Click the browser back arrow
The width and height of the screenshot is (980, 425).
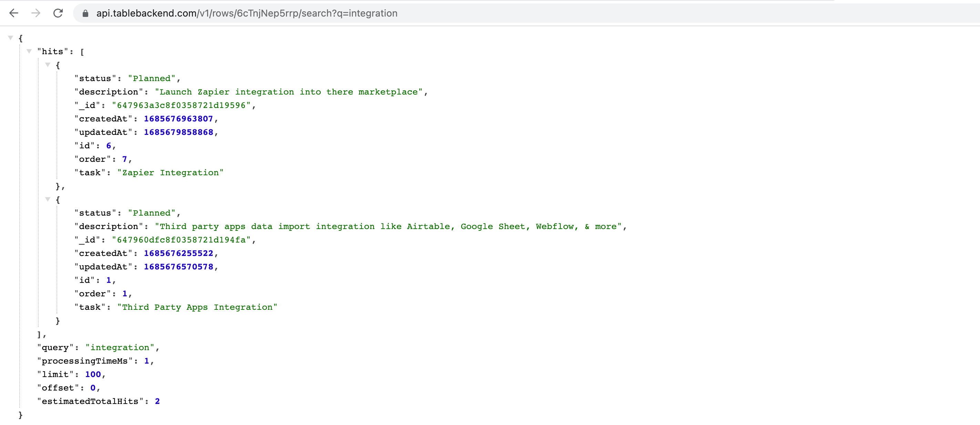pyautogui.click(x=14, y=13)
